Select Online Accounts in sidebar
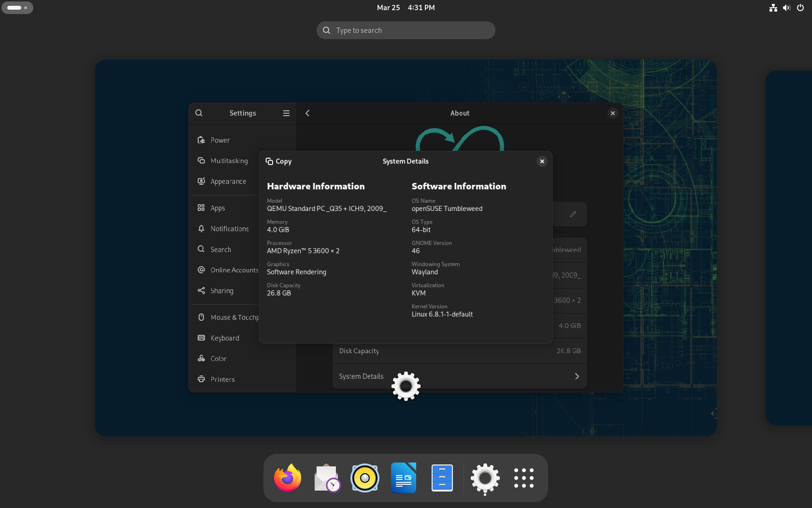This screenshot has width=812, height=508. (225, 270)
